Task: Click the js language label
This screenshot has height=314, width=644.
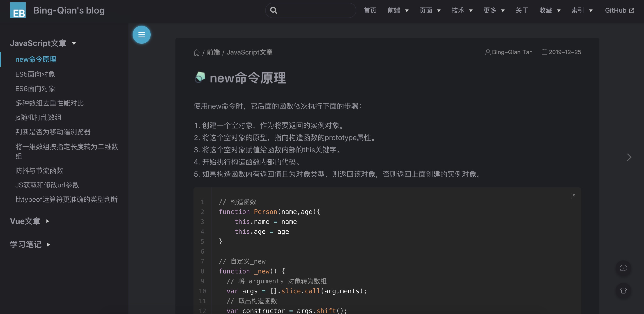Action: (x=573, y=195)
